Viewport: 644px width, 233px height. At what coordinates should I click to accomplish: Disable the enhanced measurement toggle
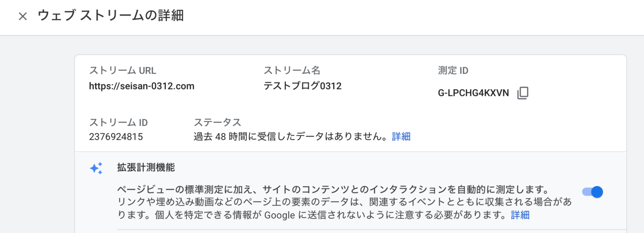tap(593, 192)
